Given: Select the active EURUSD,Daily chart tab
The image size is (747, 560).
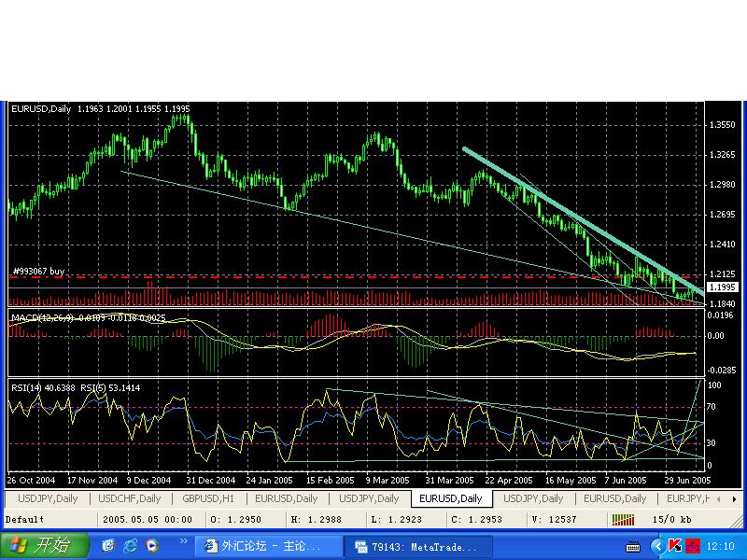Looking at the screenshot, I should [451, 498].
